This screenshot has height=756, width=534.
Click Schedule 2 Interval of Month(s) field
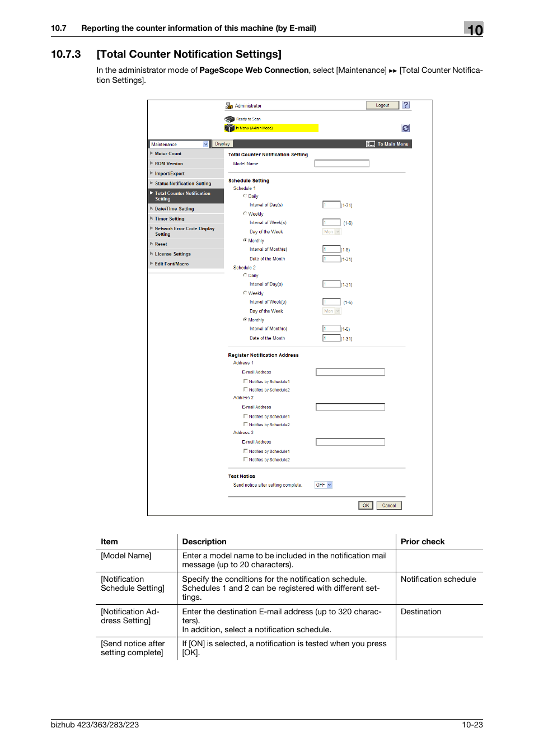[331, 329]
